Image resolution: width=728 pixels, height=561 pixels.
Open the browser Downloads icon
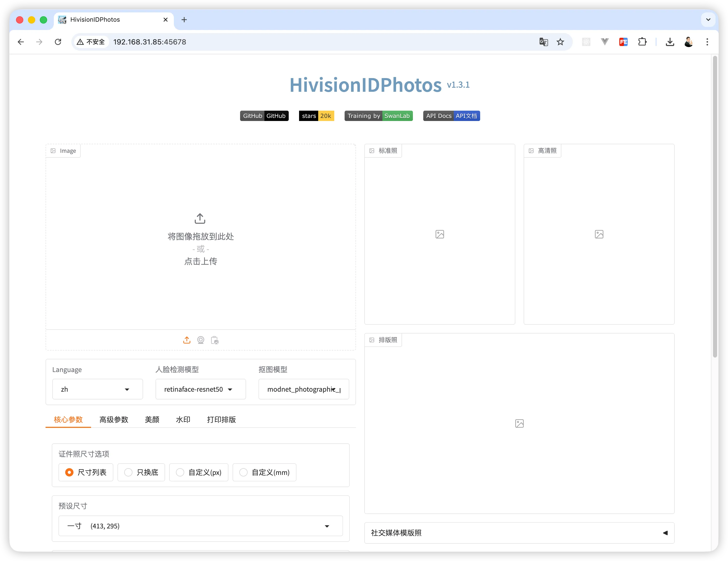(x=670, y=42)
